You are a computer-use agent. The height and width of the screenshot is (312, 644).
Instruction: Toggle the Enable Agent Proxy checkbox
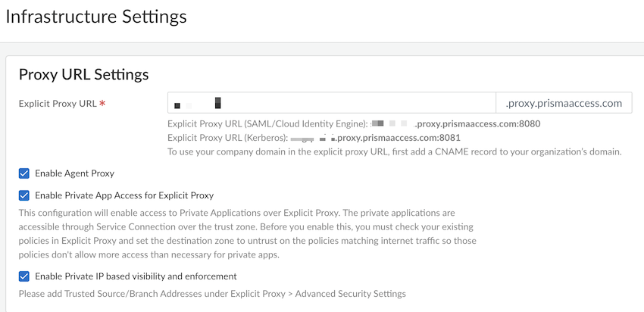click(x=24, y=173)
